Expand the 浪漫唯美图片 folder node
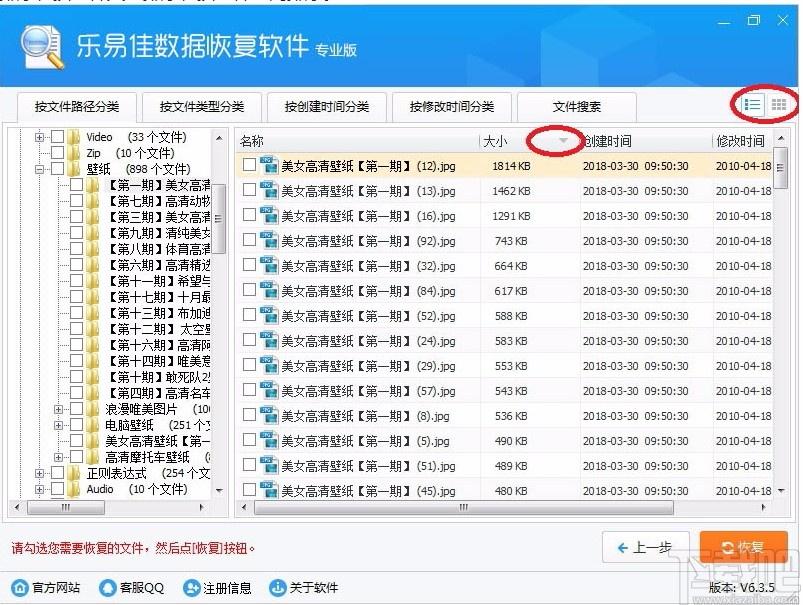The width and height of the screenshot is (803, 605). click(58, 409)
